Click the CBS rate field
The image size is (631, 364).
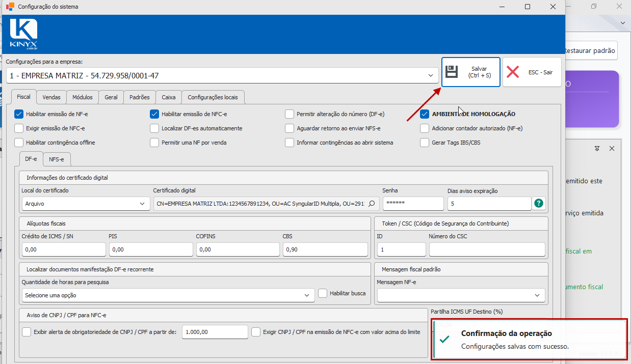click(x=325, y=249)
